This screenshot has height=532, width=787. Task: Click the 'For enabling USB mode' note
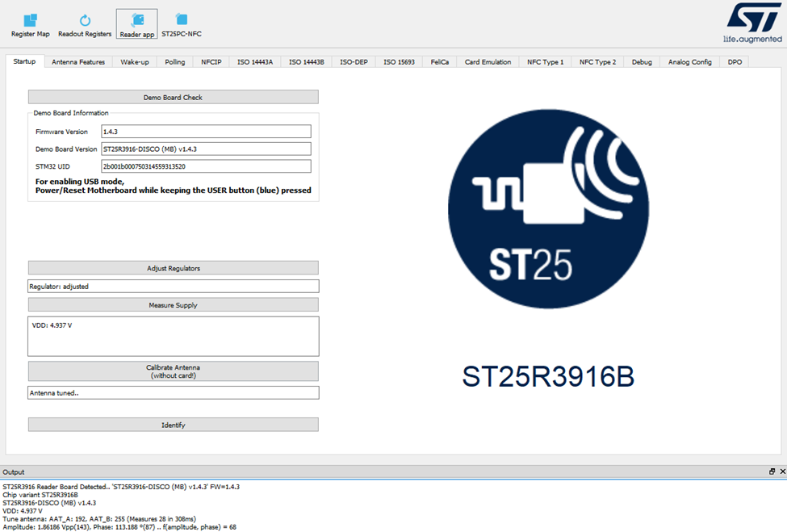click(x=174, y=186)
